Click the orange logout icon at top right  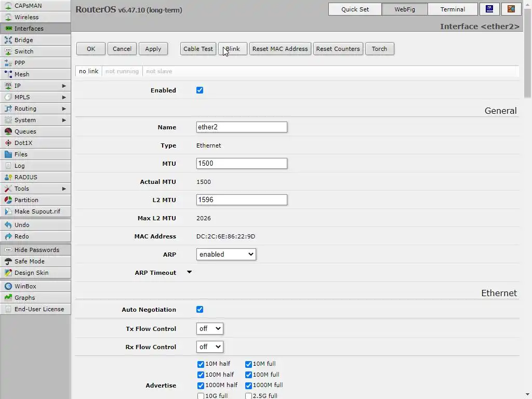pyautogui.click(x=511, y=9)
